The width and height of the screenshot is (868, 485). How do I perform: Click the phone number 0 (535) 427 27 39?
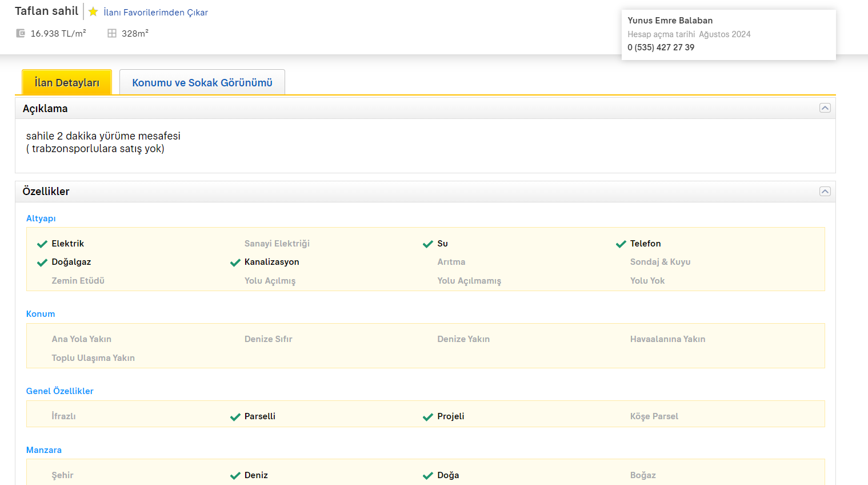(661, 47)
